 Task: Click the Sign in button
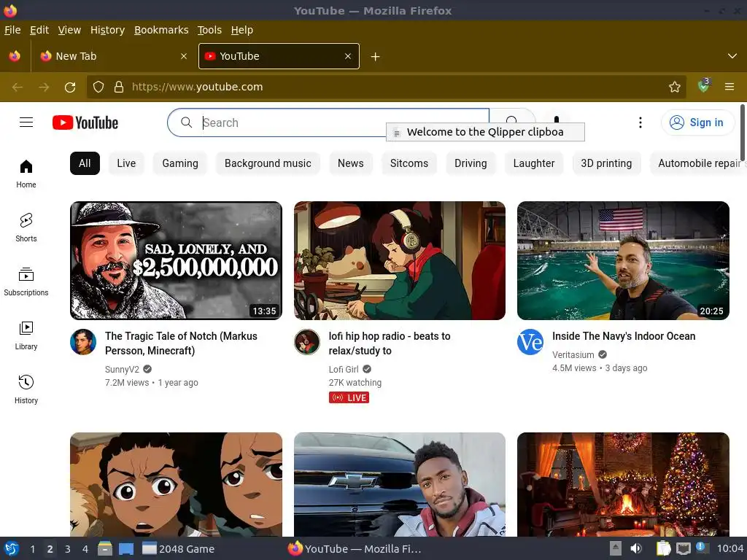click(697, 122)
